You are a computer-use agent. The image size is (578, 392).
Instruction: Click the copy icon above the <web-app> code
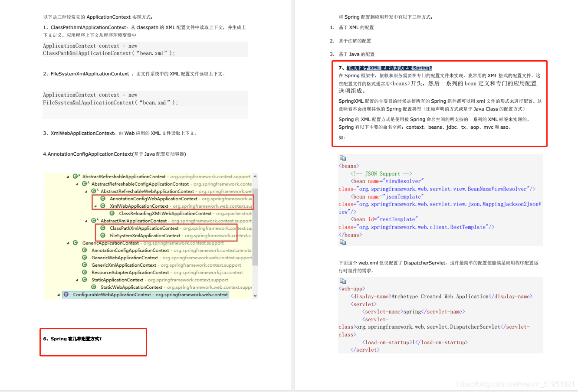coord(343,281)
